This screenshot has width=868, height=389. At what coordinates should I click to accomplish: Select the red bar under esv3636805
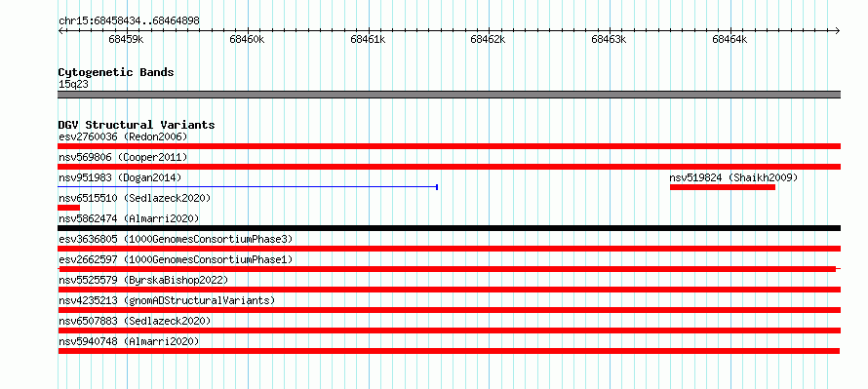449,249
